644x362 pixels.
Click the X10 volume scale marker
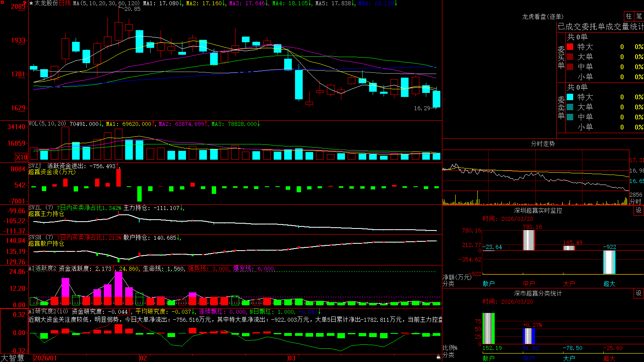(21, 157)
